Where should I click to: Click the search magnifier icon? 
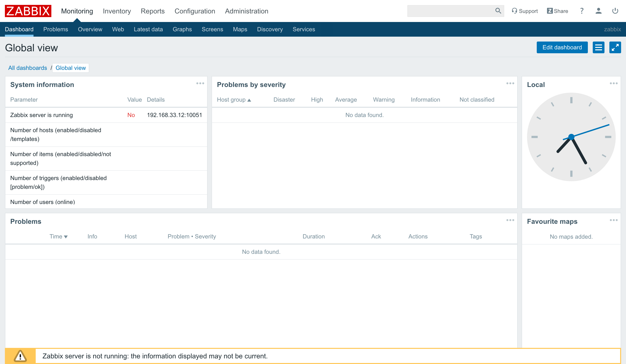pos(498,11)
